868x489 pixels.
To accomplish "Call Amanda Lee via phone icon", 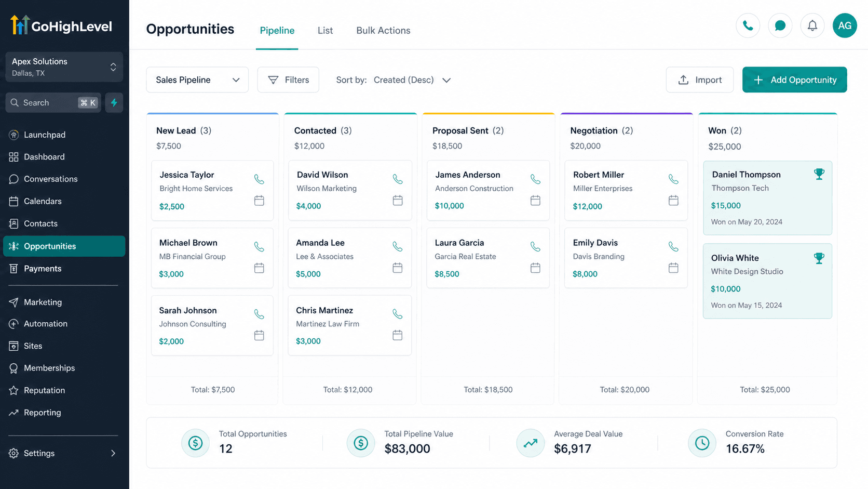I will (398, 247).
